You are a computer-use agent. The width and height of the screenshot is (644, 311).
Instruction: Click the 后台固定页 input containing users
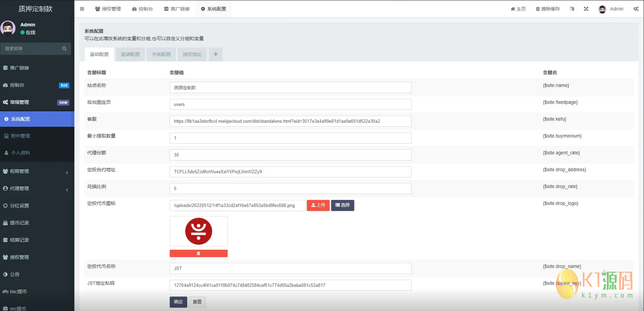tap(291, 105)
